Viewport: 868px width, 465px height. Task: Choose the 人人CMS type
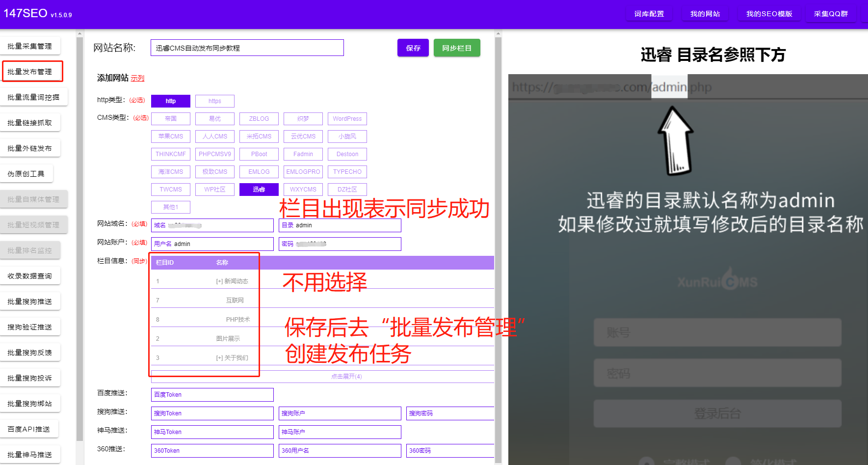[x=215, y=137]
